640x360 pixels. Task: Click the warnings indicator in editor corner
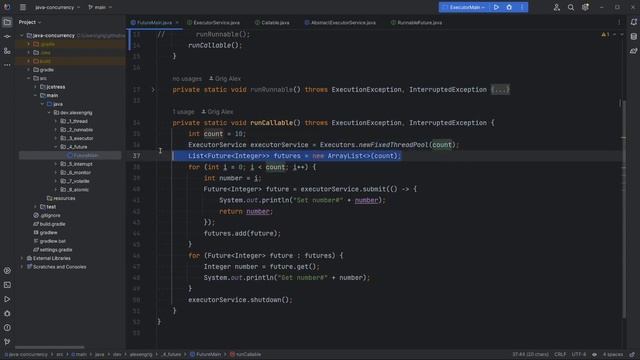pos(606,35)
